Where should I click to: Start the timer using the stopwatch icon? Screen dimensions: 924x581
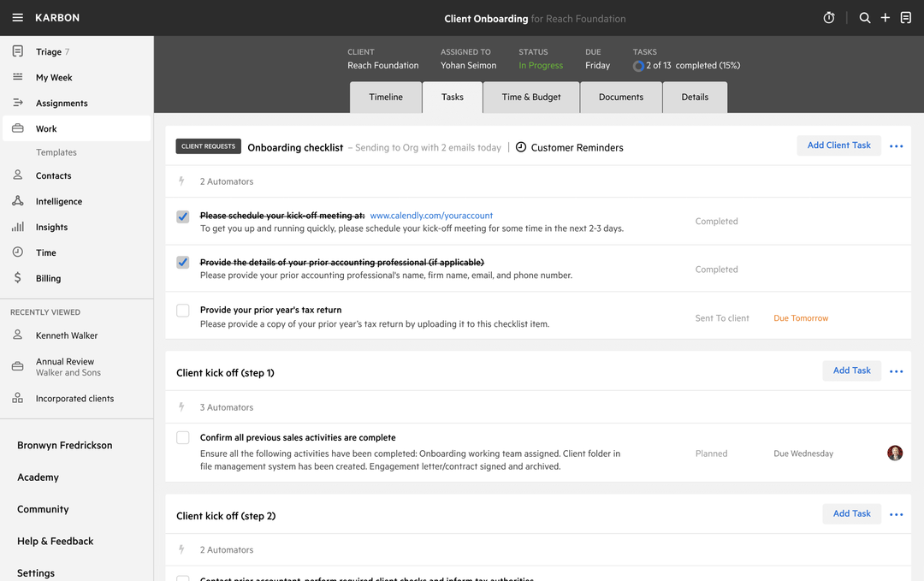(x=827, y=17)
